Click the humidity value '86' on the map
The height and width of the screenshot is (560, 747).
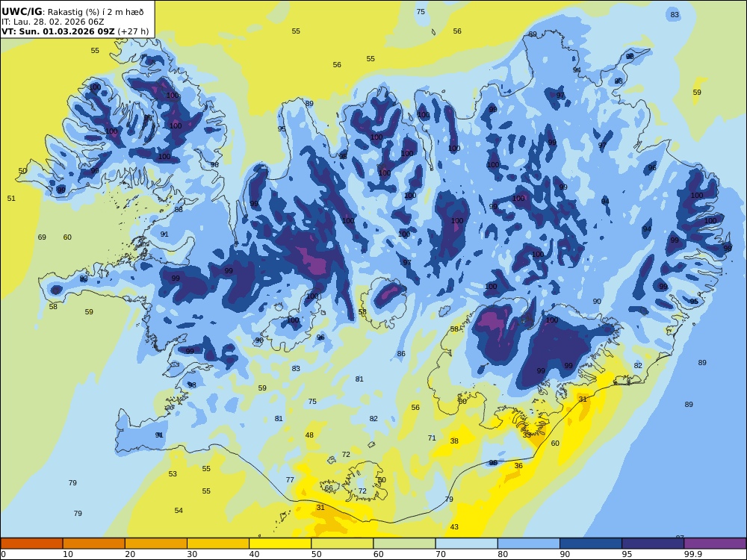(402, 353)
